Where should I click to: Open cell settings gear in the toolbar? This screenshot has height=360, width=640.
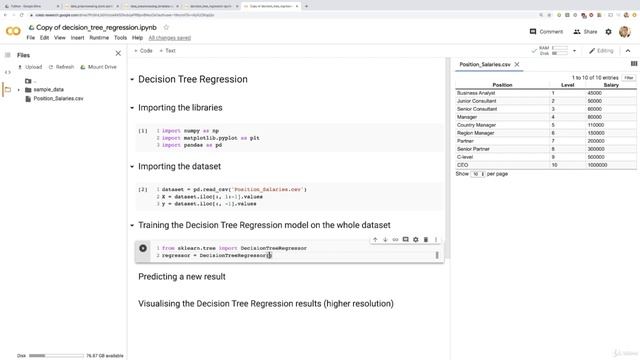(x=416, y=240)
